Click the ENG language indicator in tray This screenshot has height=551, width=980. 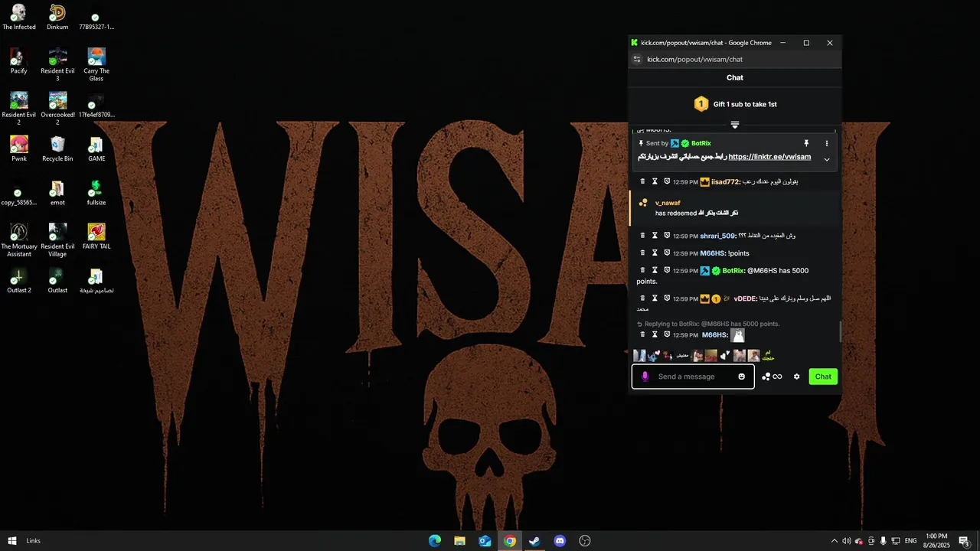click(910, 541)
